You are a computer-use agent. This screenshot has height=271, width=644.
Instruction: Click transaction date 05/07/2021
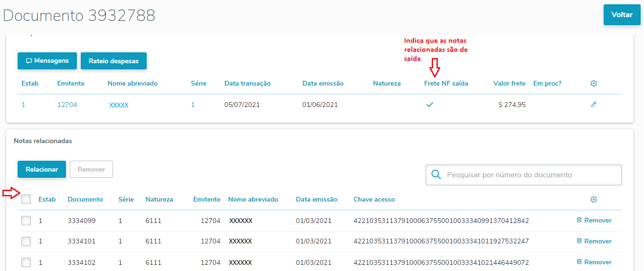click(x=242, y=105)
